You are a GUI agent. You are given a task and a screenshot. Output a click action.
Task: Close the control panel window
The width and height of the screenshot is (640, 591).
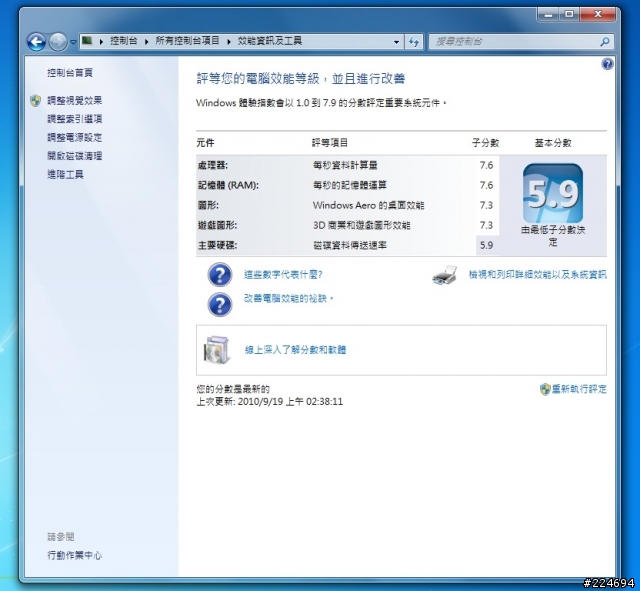click(x=598, y=15)
